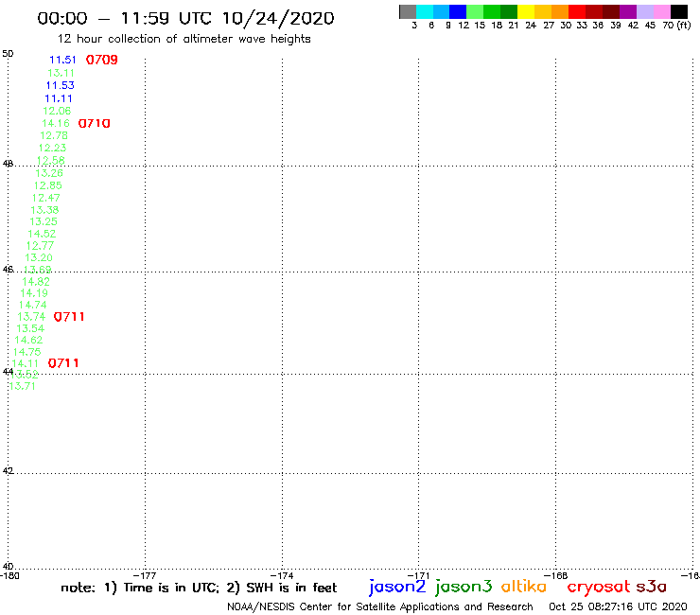Click the wave height value 12.47
The image size is (700, 615).
[46, 198]
